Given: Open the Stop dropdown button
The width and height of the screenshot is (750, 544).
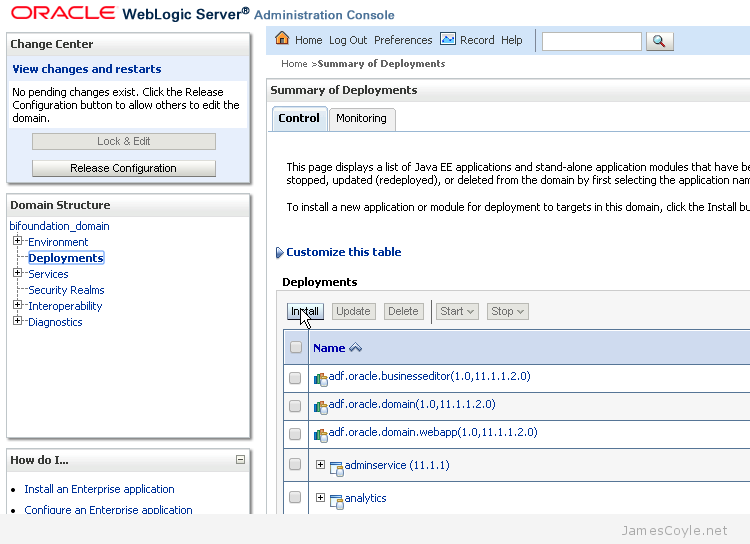Looking at the screenshot, I should [x=507, y=311].
